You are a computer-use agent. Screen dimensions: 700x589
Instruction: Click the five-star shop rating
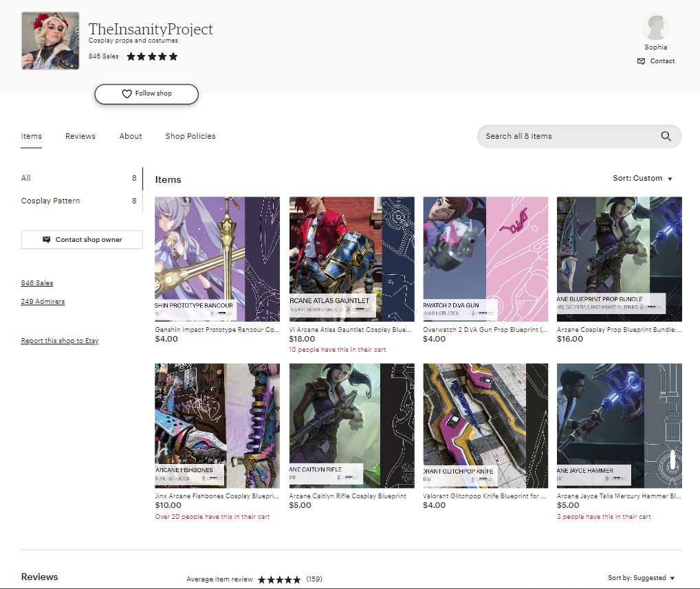pyautogui.click(x=152, y=56)
